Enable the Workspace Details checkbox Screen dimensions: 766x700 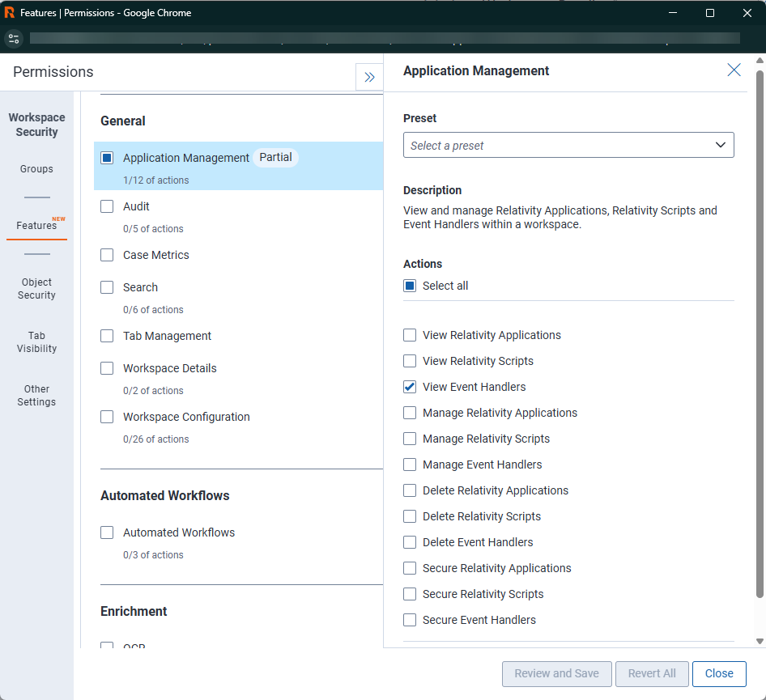point(107,368)
